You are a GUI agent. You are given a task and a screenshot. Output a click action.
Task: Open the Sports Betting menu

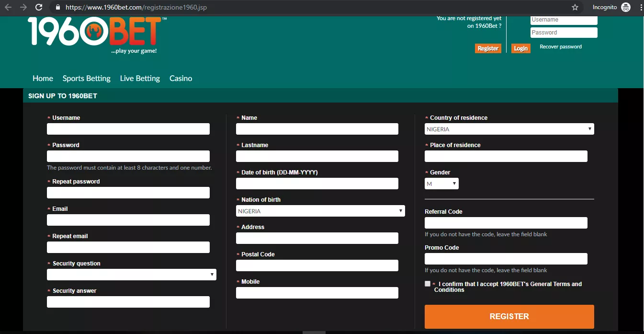tap(86, 78)
